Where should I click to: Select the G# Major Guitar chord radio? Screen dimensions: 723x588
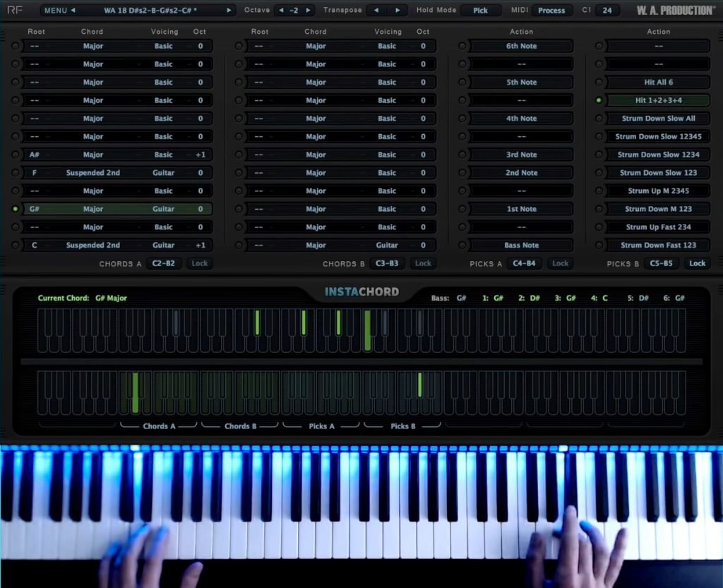[x=16, y=209]
